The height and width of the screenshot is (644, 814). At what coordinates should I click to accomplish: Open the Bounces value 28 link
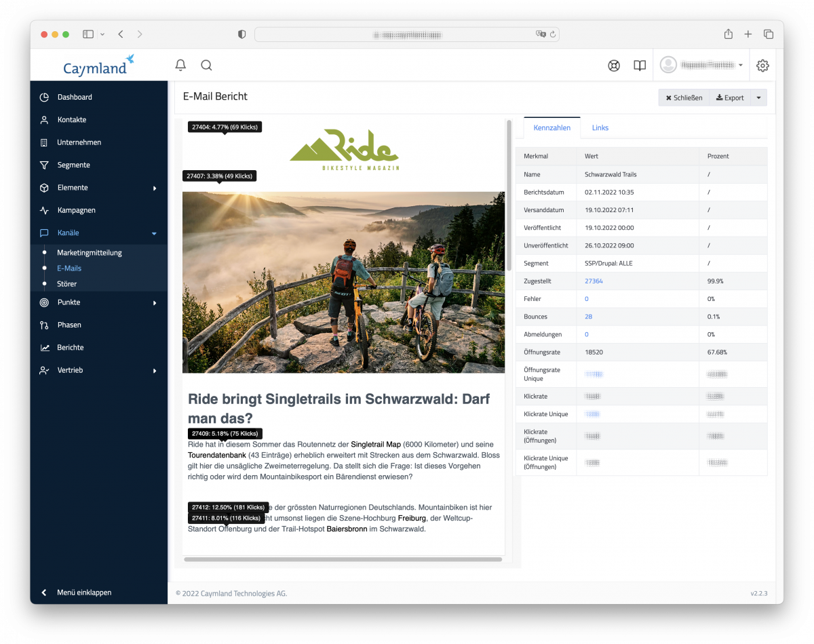pyautogui.click(x=588, y=317)
